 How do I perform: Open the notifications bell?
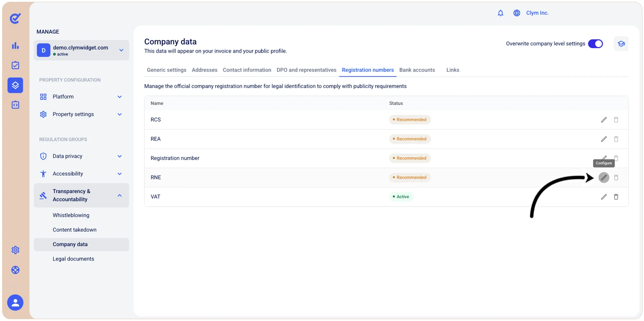(x=500, y=13)
